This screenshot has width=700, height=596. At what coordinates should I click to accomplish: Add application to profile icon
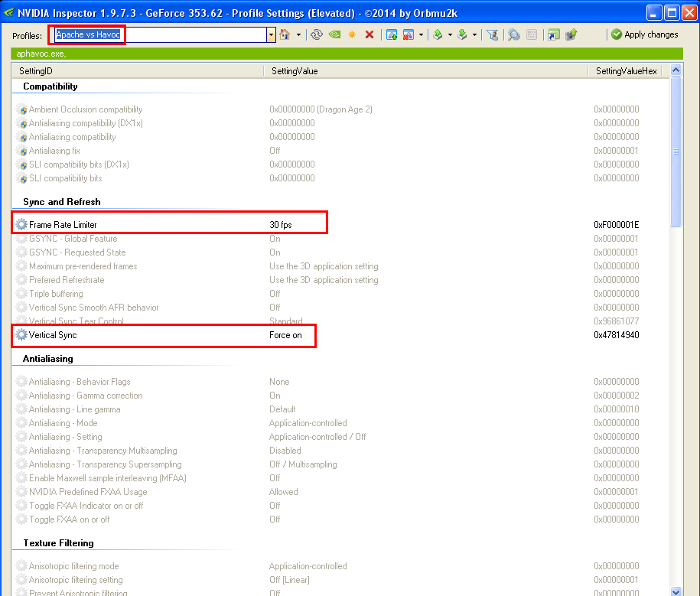pyautogui.click(x=392, y=34)
